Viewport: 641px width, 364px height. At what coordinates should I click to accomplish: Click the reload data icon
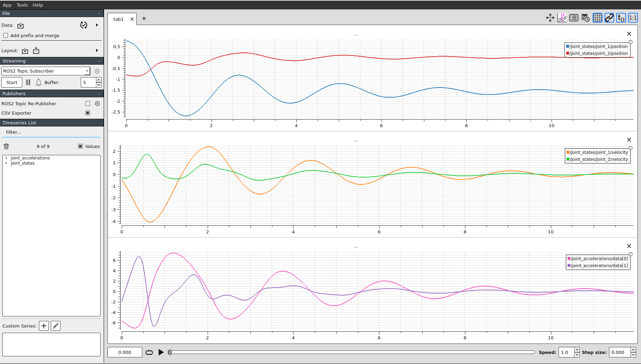[x=84, y=25]
